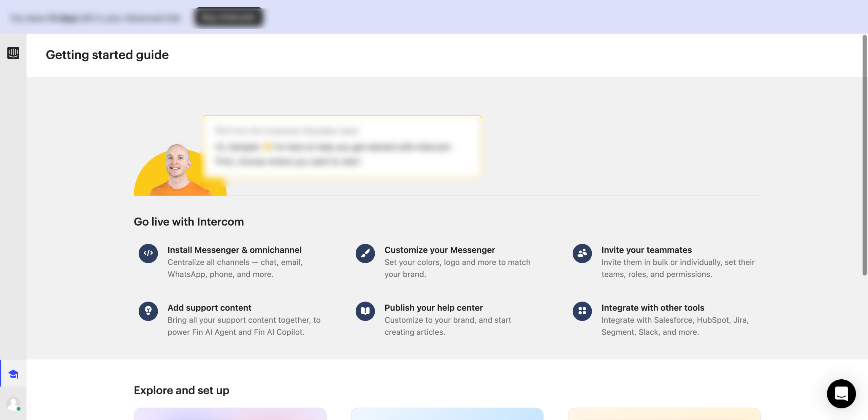Click the dark button in top banner
Viewport: 868px width, 420px height.
229,18
